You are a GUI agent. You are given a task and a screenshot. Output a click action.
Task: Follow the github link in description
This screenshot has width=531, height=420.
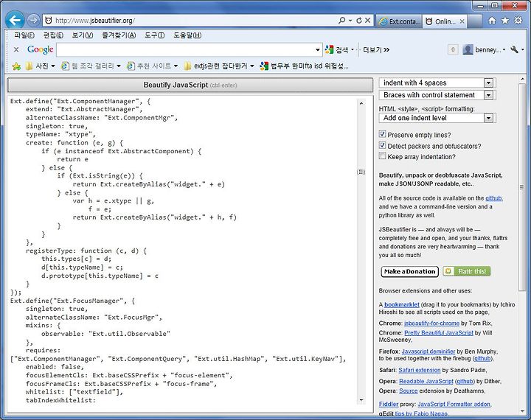tap(493, 198)
